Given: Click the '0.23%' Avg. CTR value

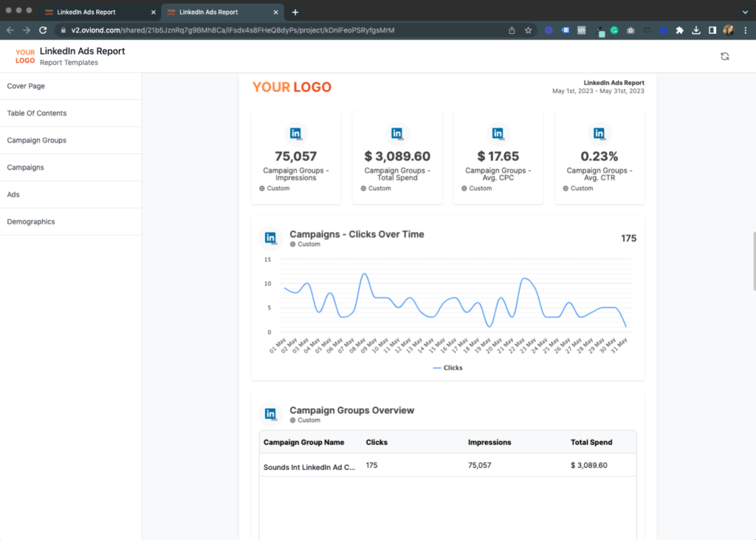Looking at the screenshot, I should pyautogui.click(x=599, y=156).
